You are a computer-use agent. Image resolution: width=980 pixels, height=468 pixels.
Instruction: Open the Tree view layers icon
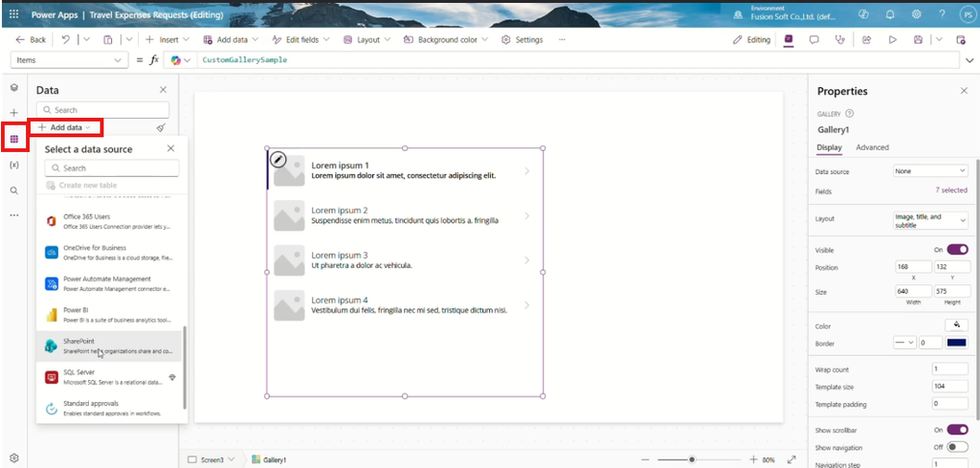click(x=14, y=87)
